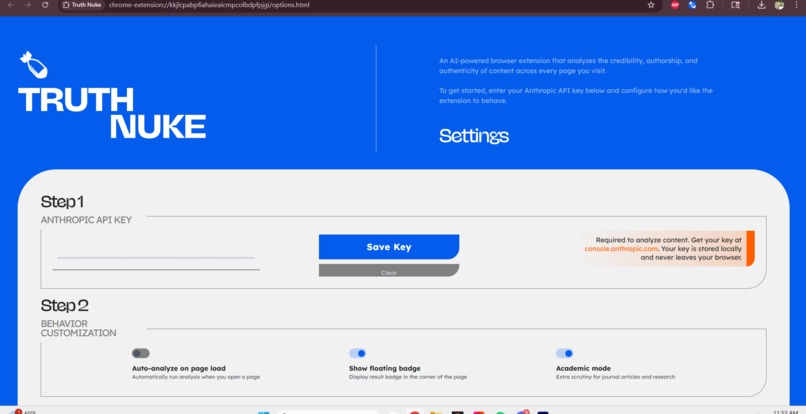
Task: Click the Step 2 heading
Action: [65, 305]
